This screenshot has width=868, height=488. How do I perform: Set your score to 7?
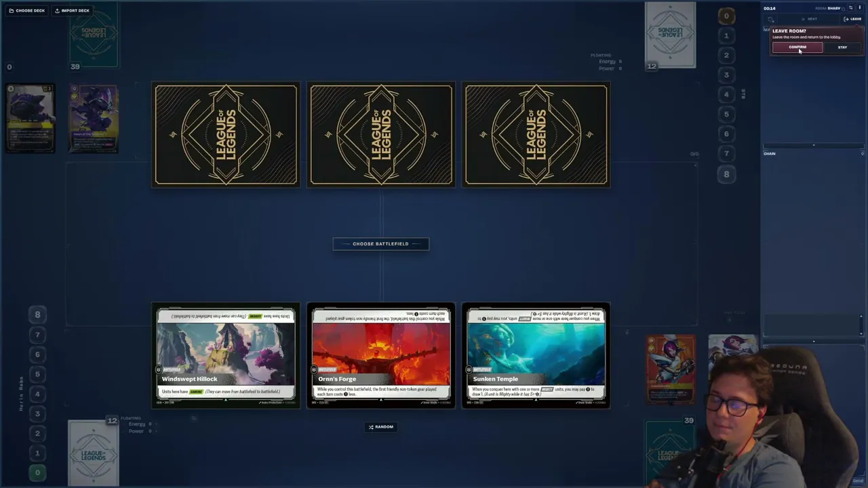(x=38, y=334)
